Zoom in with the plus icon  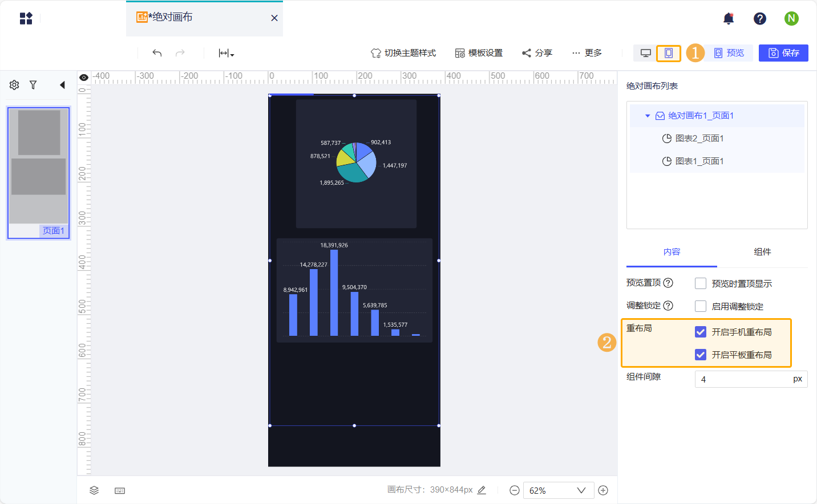coord(603,490)
